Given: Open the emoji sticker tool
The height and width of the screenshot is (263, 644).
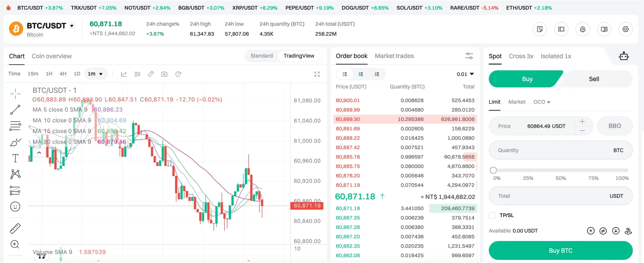Looking at the screenshot, I should click(15, 207).
